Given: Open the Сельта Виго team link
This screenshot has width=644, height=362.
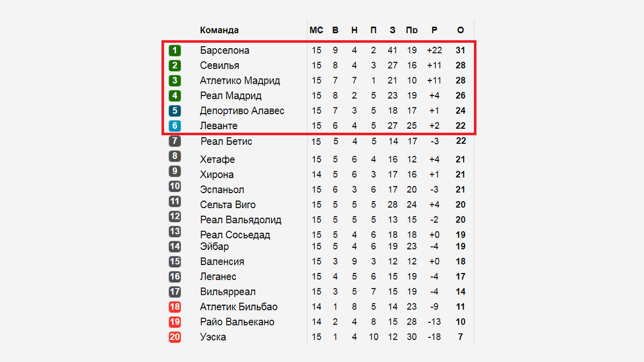Looking at the screenshot, I should pyautogui.click(x=228, y=204).
